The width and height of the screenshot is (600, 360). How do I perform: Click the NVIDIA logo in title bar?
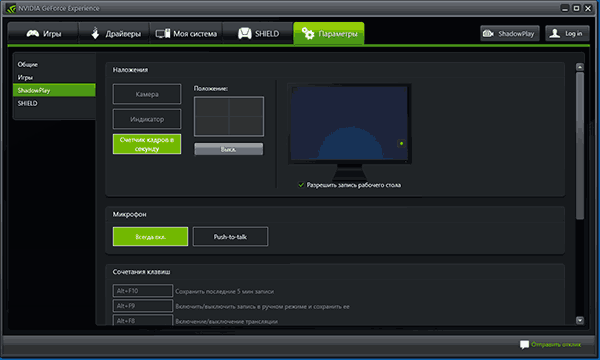click(11, 8)
